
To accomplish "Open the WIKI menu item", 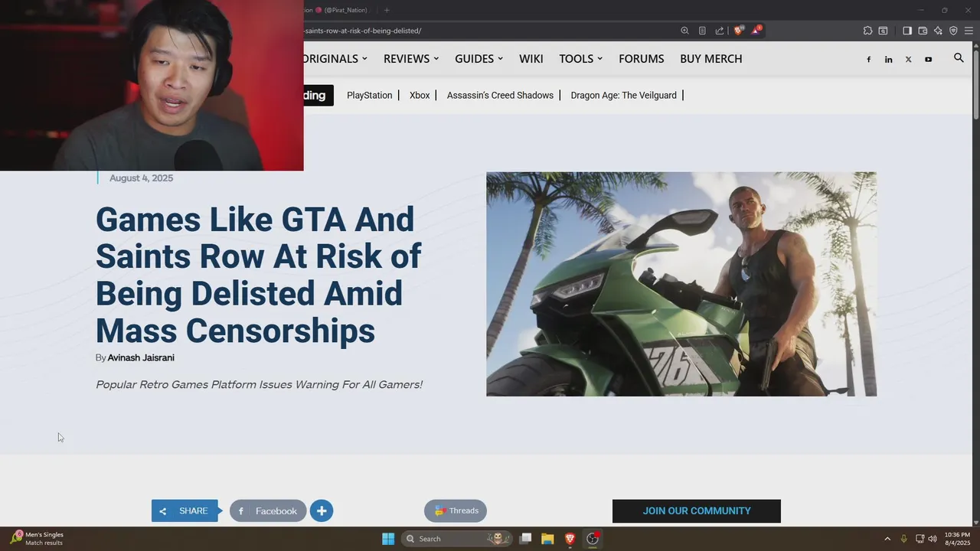I will click(531, 59).
